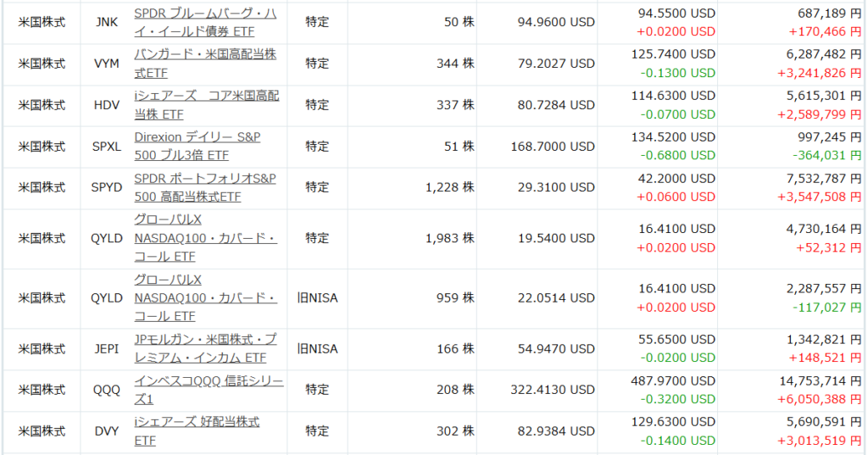Select the VYM ticker cell

point(106,64)
